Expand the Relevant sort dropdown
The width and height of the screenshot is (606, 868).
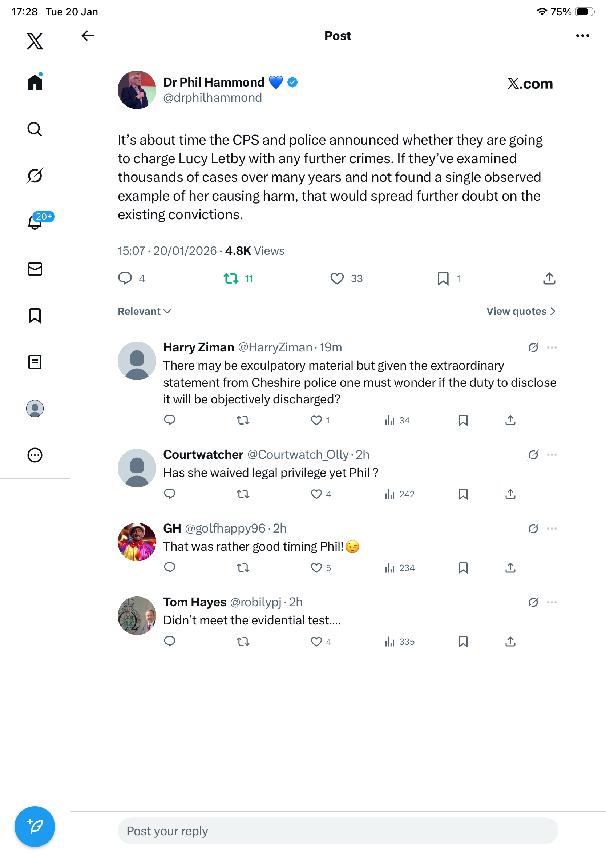tap(144, 312)
